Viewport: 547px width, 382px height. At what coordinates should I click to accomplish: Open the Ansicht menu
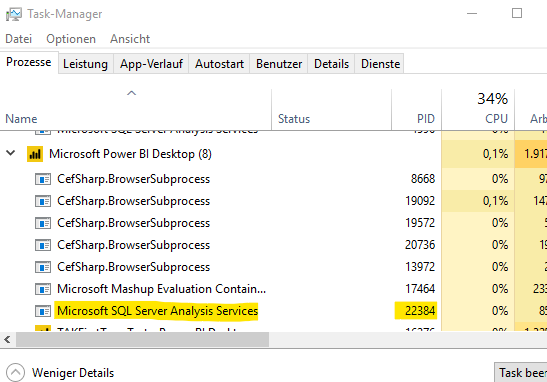pyautogui.click(x=130, y=39)
